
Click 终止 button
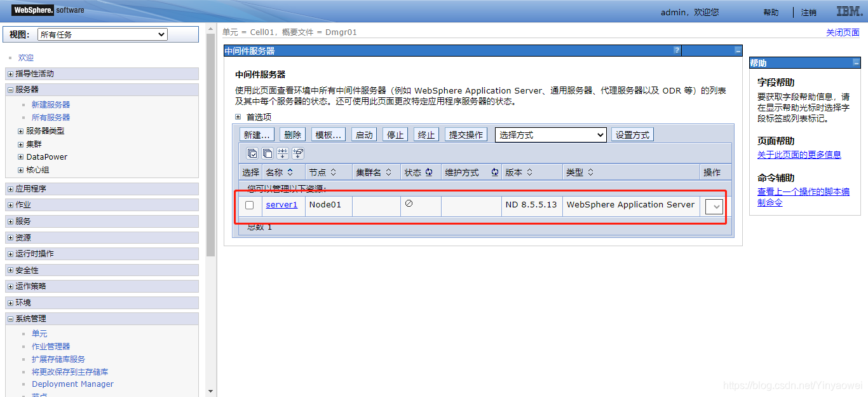pyautogui.click(x=427, y=135)
